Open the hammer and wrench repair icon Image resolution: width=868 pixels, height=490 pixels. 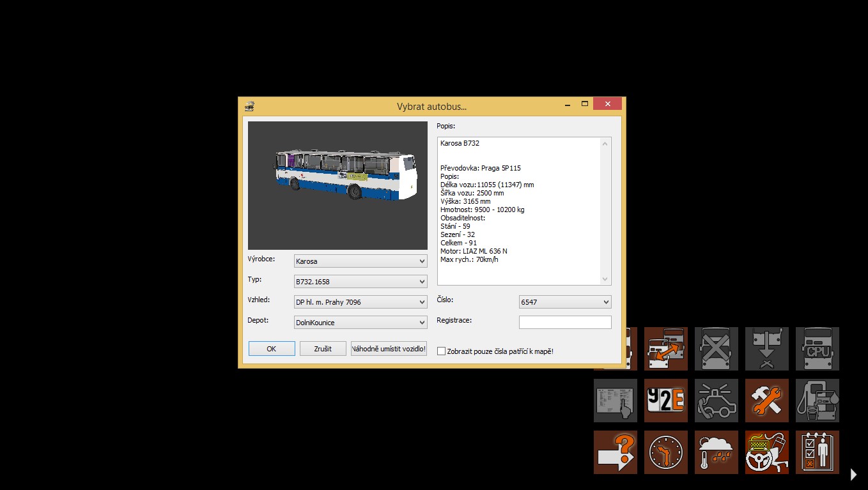(x=767, y=401)
